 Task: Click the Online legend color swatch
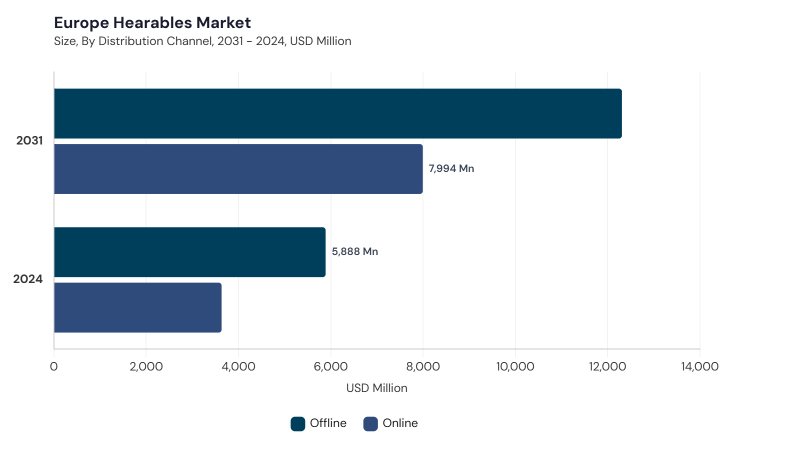click(370, 423)
